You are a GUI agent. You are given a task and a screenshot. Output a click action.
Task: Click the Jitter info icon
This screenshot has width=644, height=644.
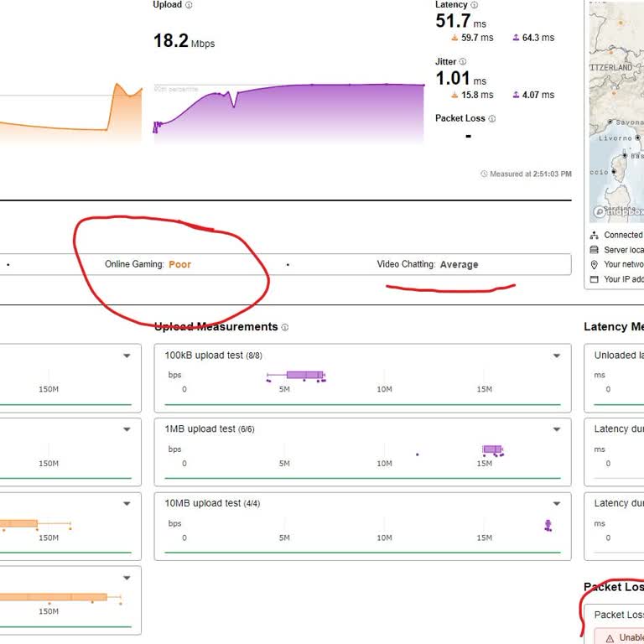(463, 62)
